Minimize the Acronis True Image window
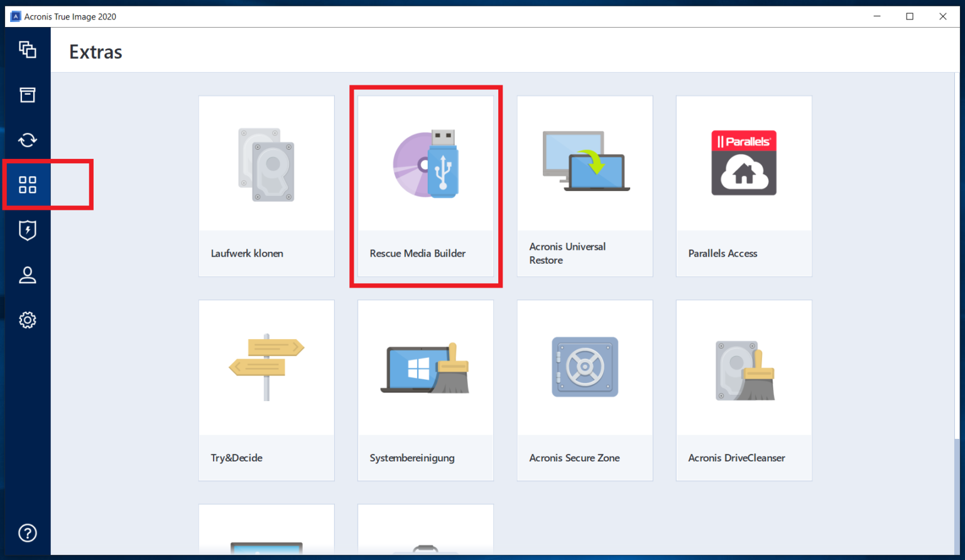Image resolution: width=965 pixels, height=560 pixels. [x=877, y=16]
